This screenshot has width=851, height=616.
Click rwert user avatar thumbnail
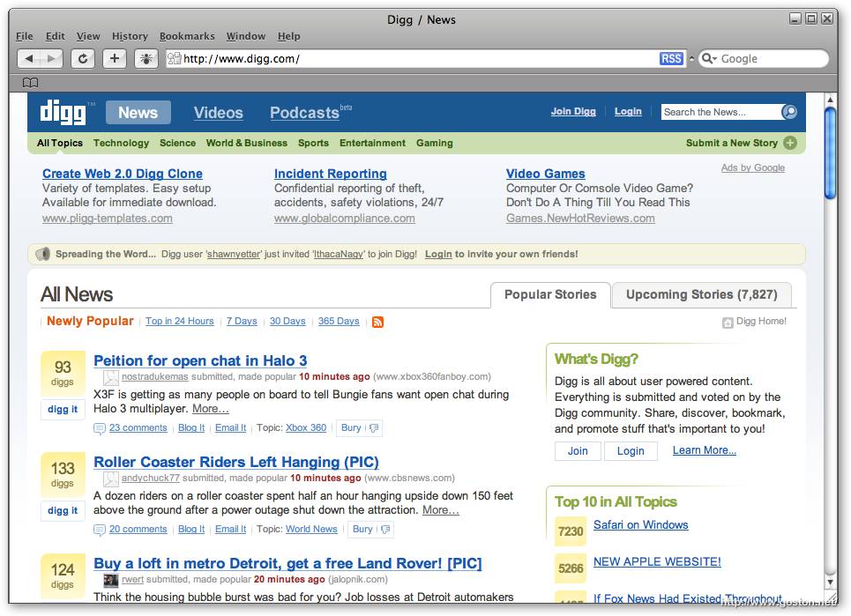(x=111, y=580)
